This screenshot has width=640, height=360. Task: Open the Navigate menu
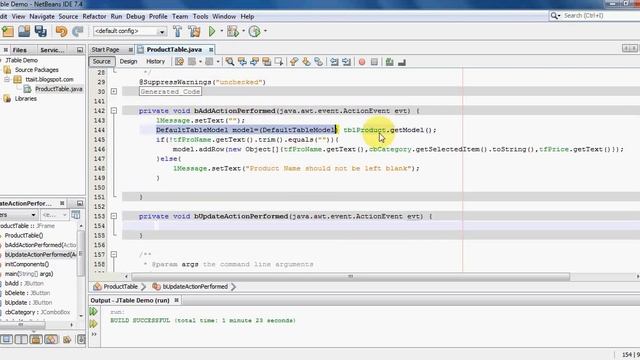click(42, 16)
